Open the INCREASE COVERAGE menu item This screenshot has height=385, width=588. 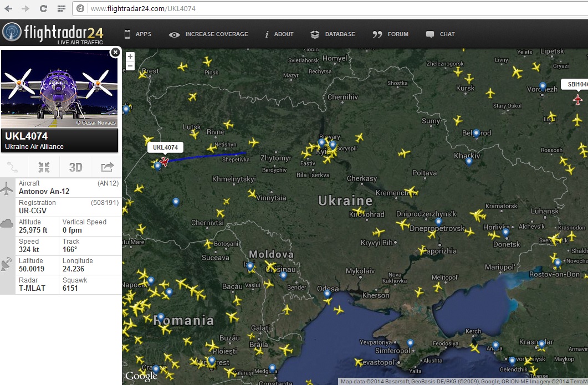pyautogui.click(x=208, y=34)
